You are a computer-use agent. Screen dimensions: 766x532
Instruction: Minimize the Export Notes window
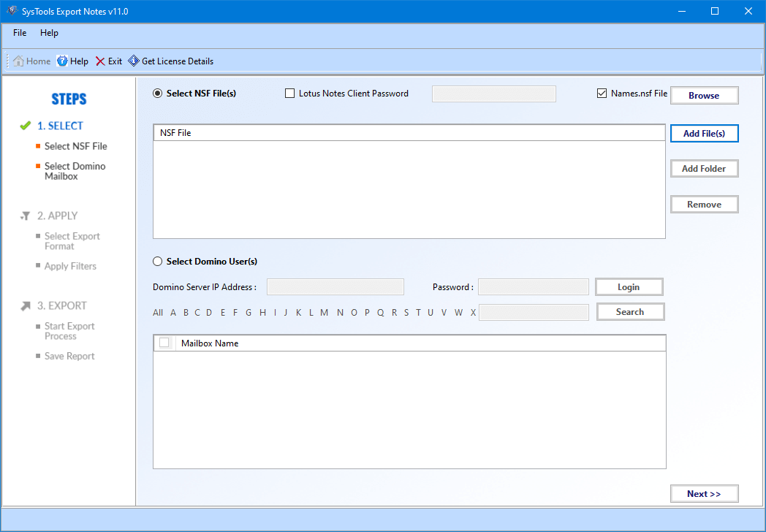[681, 11]
